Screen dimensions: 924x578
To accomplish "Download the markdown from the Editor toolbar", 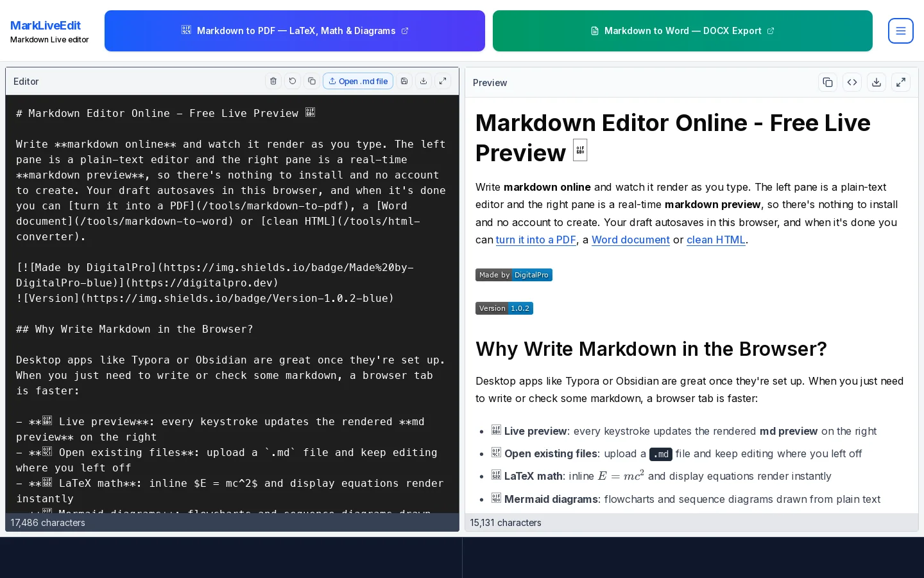I will coord(424,81).
